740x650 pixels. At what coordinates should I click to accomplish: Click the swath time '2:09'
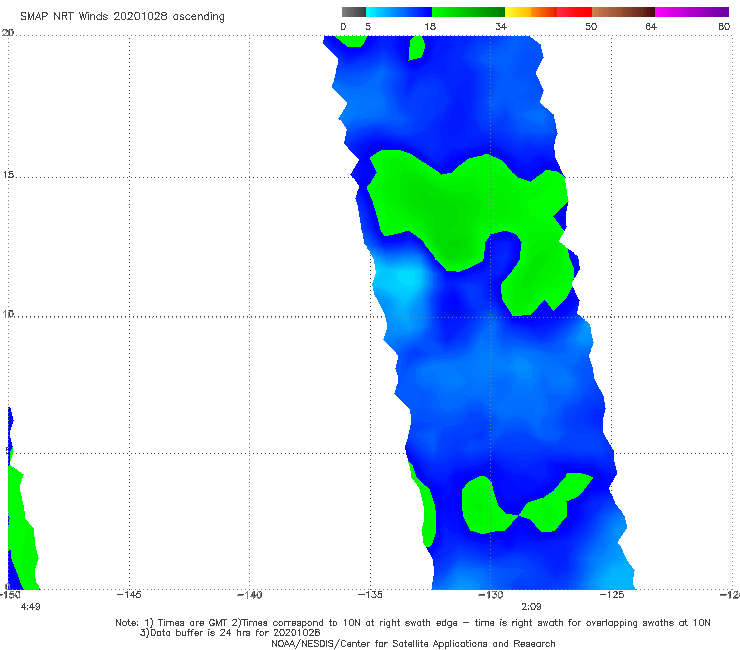point(531,607)
